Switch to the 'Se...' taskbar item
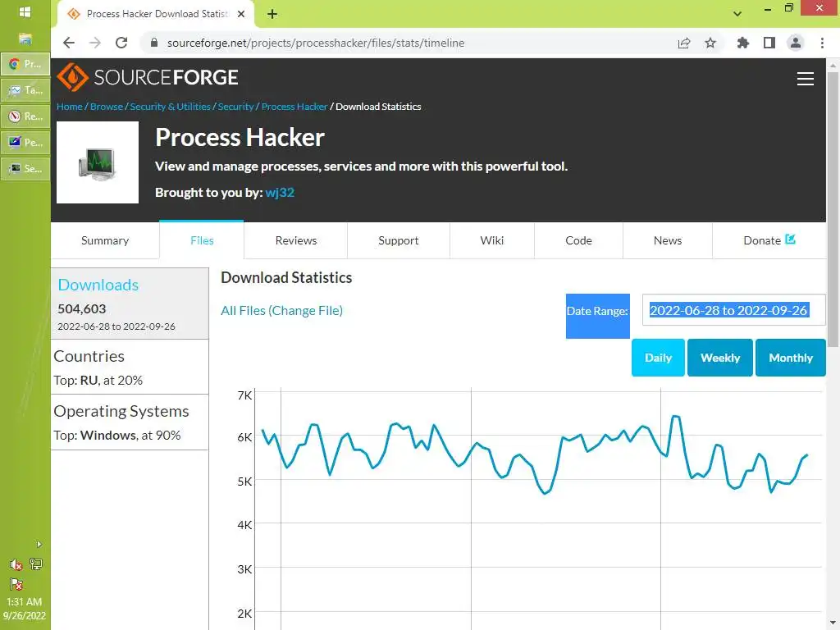 pyautogui.click(x=25, y=169)
